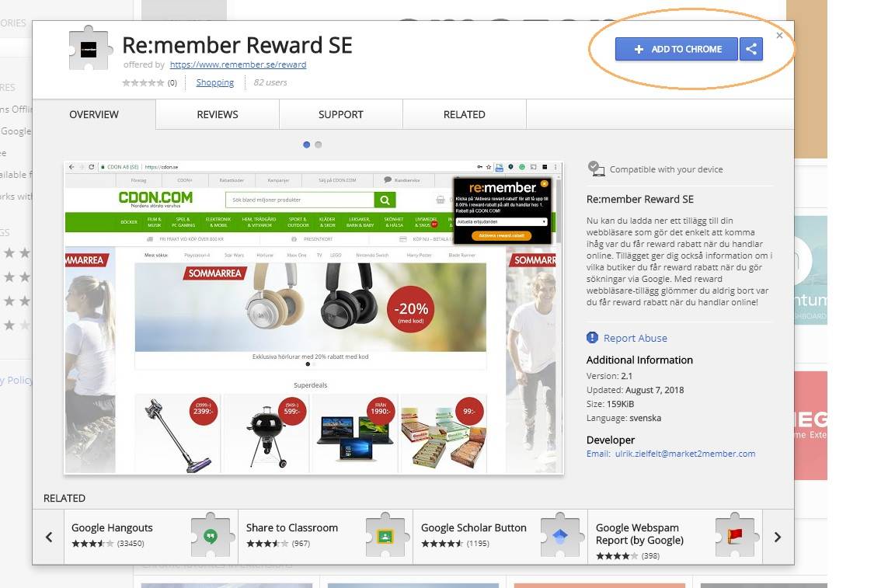The width and height of the screenshot is (895, 588).
Task: Open the Related tab
Action: coord(464,114)
